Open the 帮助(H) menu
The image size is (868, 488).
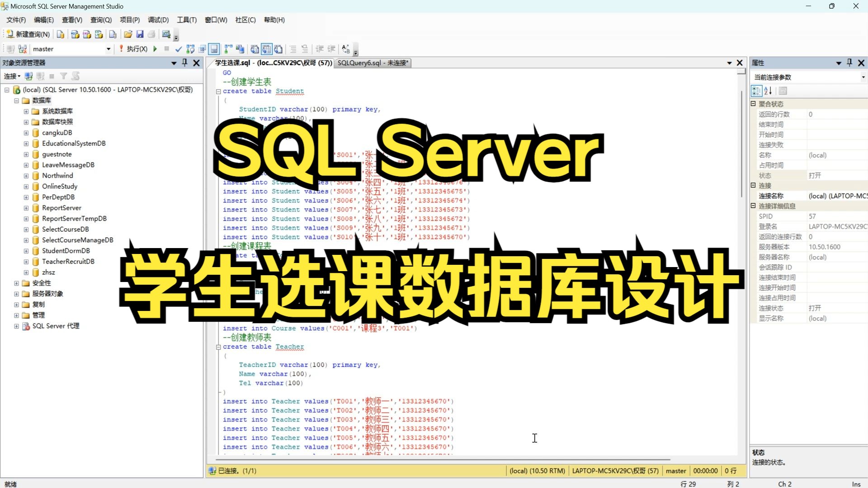point(274,20)
